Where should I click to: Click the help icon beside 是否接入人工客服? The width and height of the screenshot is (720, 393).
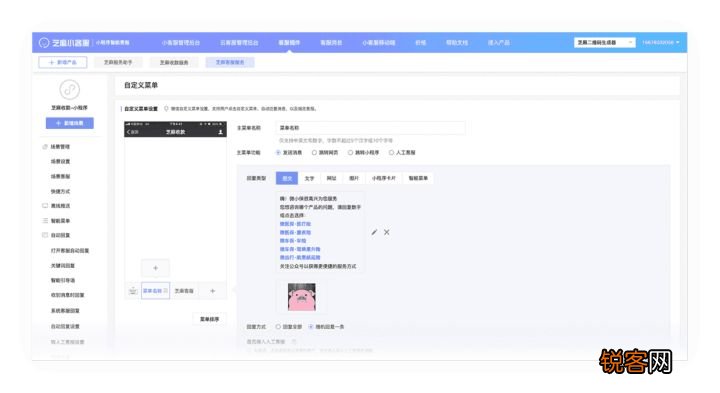(x=294, y=342)
